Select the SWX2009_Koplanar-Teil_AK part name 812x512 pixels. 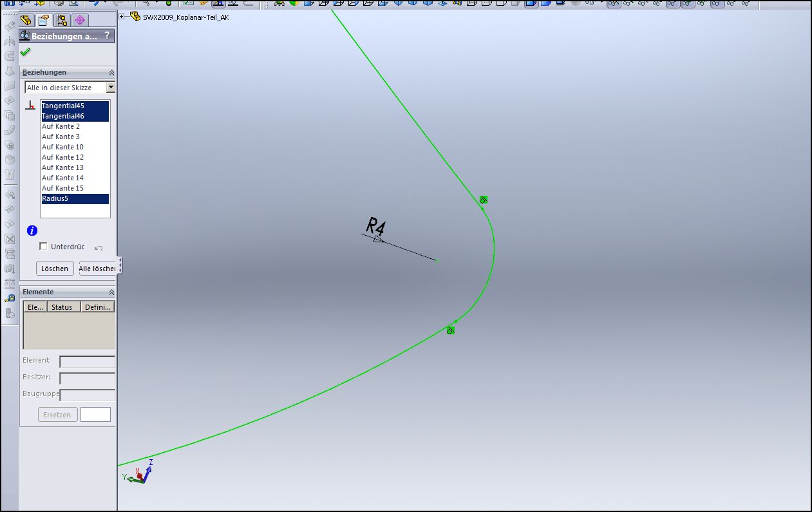[186, 17]
